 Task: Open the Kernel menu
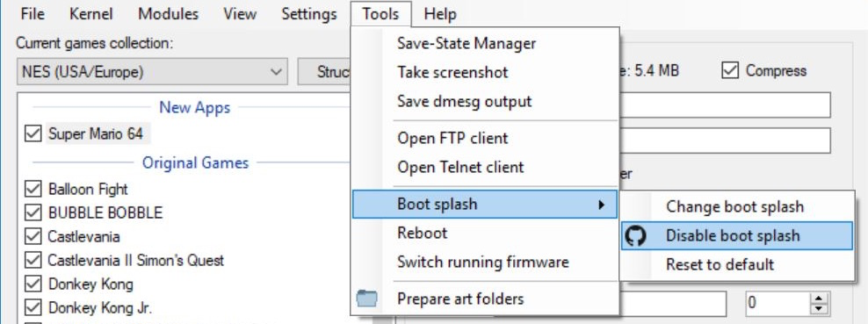[x=91, y=14]
